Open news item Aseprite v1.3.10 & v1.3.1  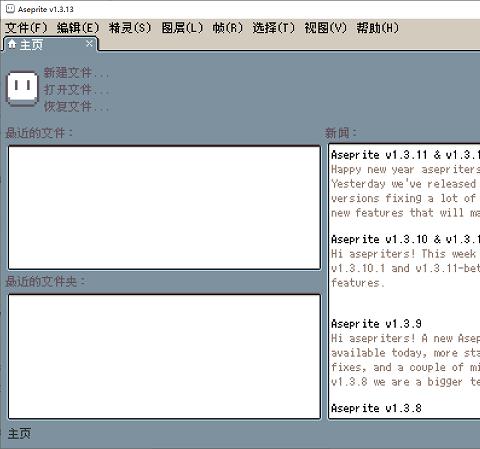pyautogui.click(x=405, y=239)
